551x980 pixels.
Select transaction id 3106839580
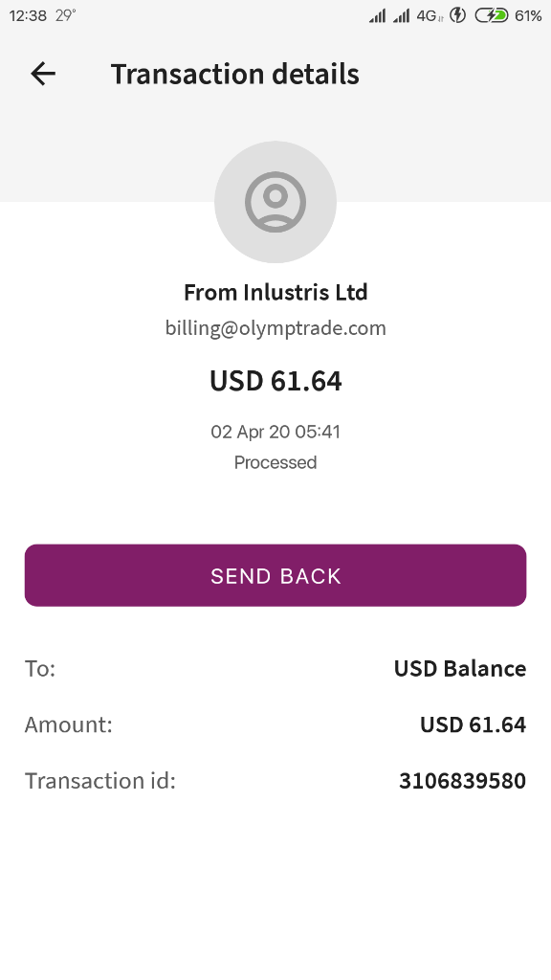click(462, 781)
